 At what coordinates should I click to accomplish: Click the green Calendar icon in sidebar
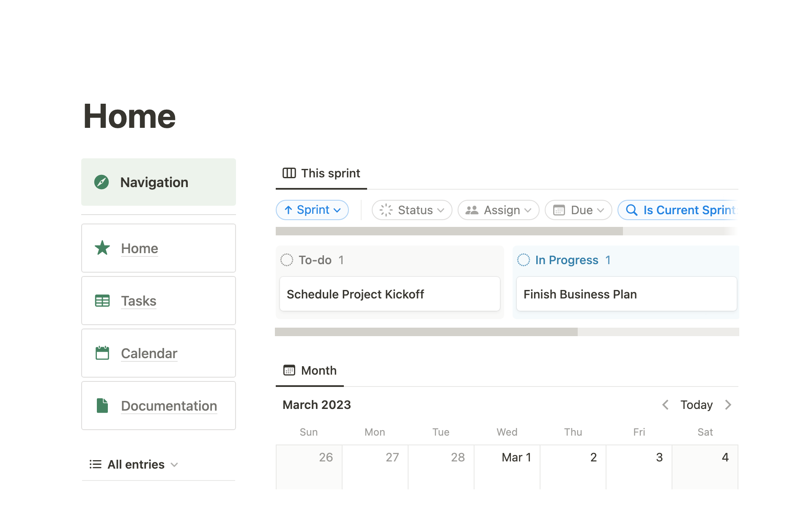tap(102, 353)
